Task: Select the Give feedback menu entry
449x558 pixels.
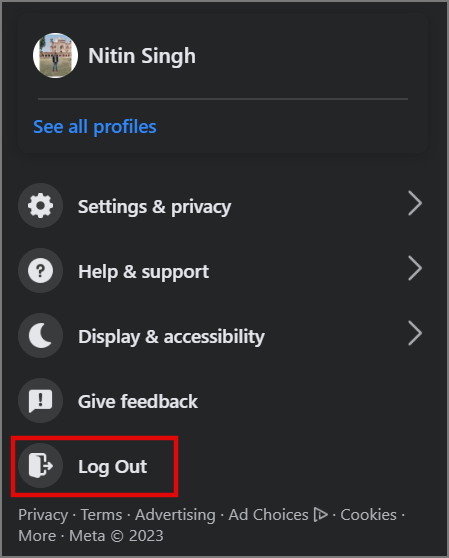Action: click(222, 401)
